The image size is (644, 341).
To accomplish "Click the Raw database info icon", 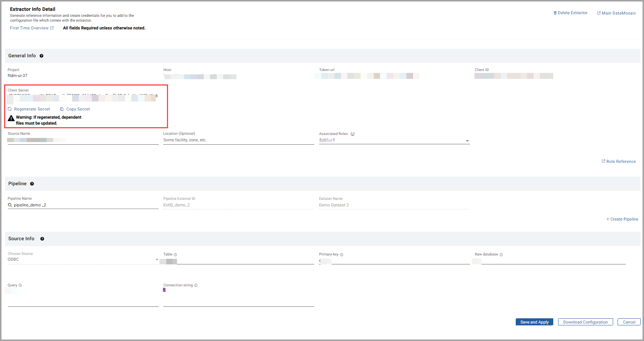I will pos(501,255).
